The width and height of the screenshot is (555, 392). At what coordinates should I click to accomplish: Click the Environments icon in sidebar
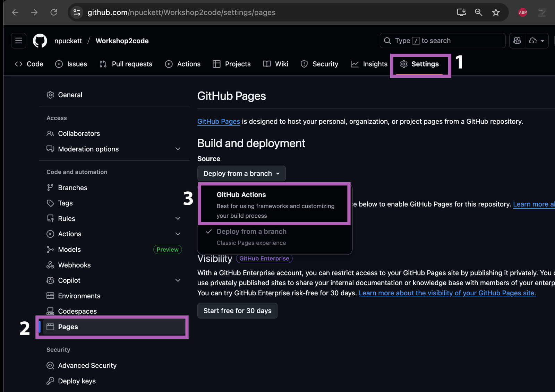50,296
